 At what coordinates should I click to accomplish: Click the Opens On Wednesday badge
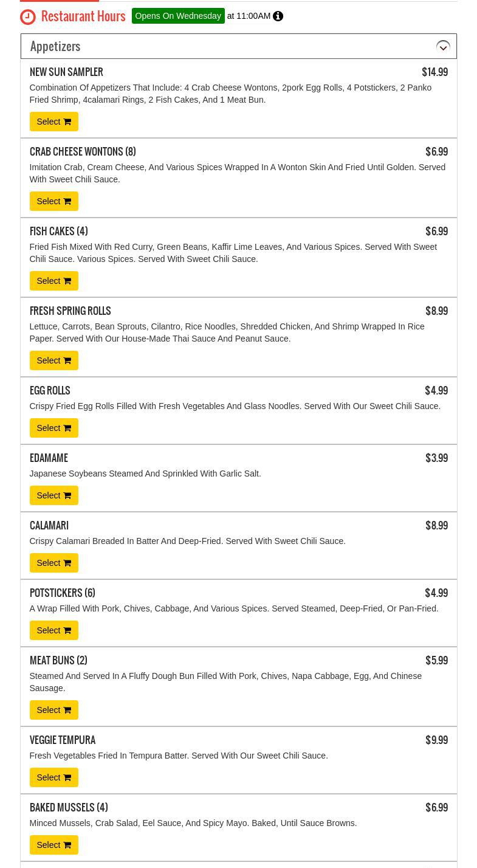(x=178, y=16)
